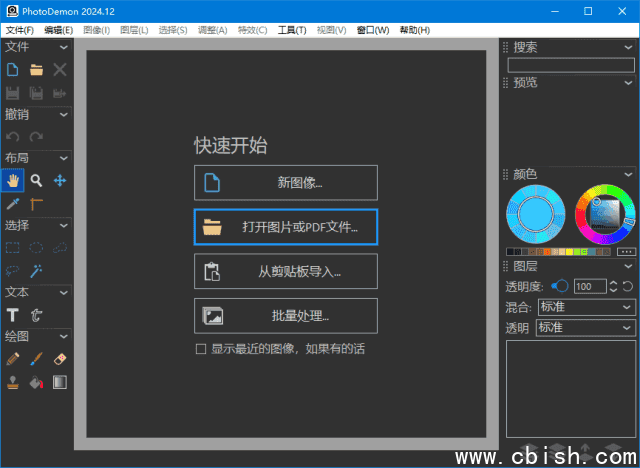Enable 显示最近的图像 checkbox

200,349
